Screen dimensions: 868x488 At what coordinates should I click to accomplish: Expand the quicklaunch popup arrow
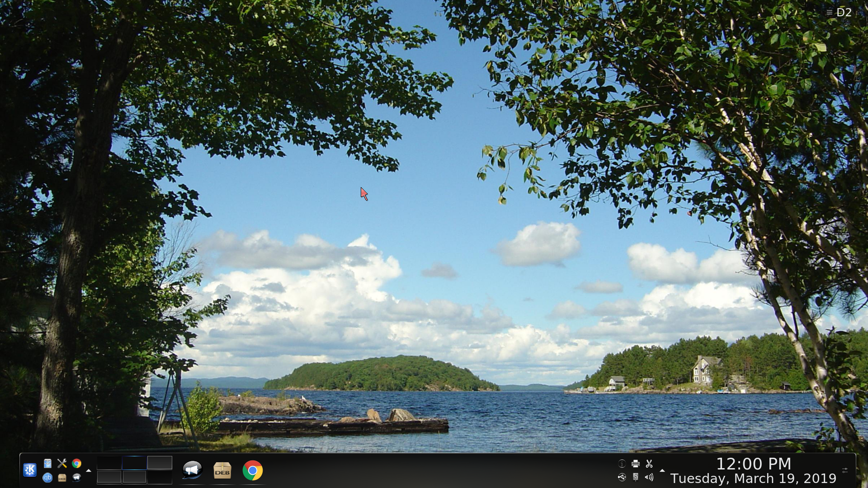(x=89, y=470)
